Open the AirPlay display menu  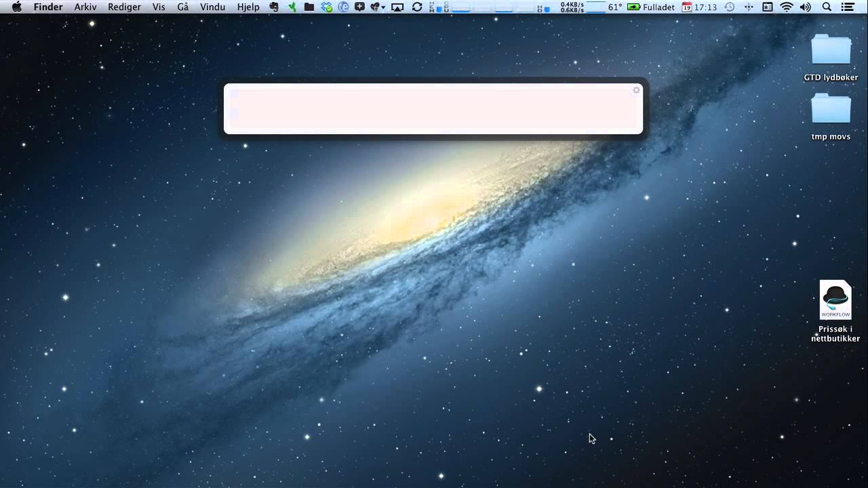[x=398, y=7]
